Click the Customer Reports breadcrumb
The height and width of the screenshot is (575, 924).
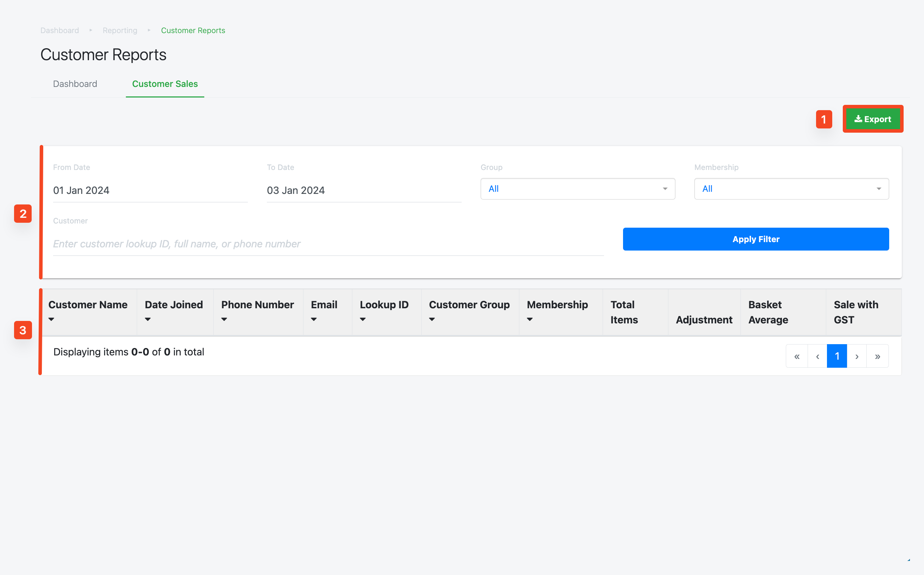[193, 30]
